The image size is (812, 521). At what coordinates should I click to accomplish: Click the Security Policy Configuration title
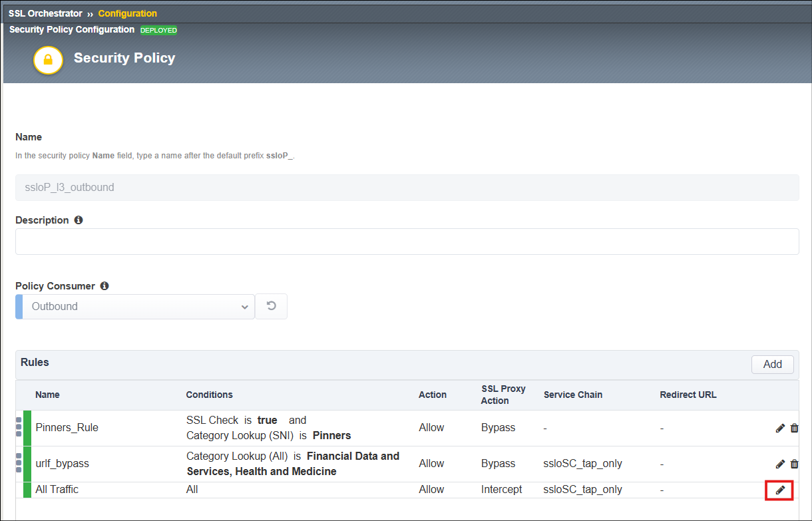click(x=72, y=30)
